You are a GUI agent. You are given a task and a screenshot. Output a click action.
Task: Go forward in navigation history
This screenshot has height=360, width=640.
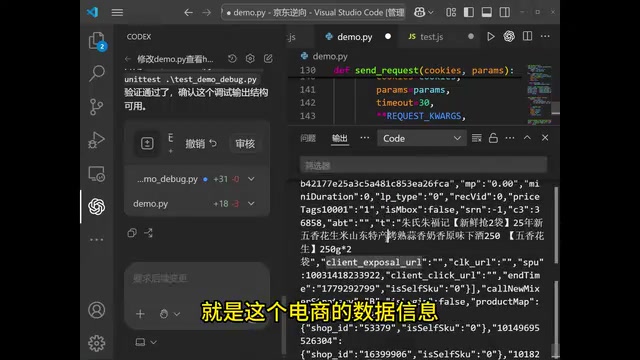(x=207, y=13)
